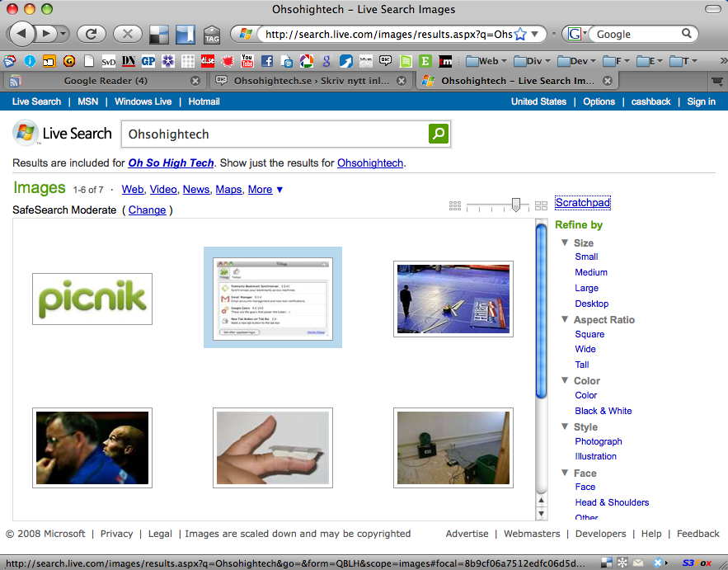The width and height of the screenshot is (728, 570).
Task: Go back with the browser Back button
Action: tap(21, 34)
